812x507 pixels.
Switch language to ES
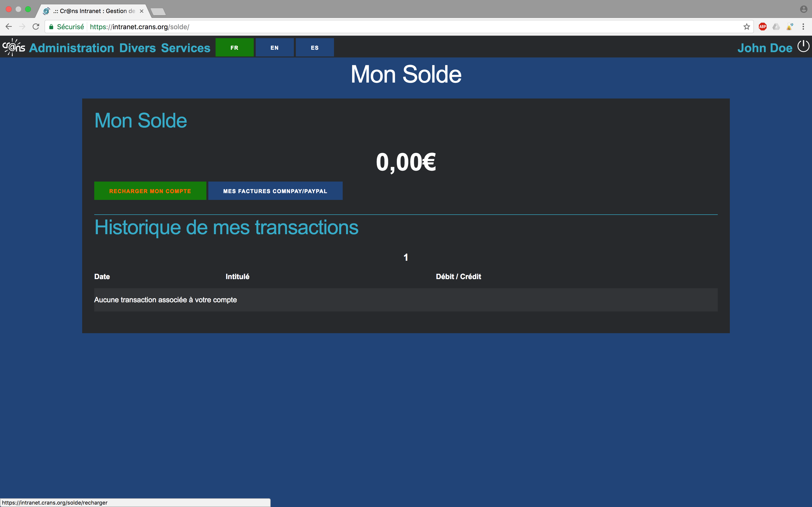[314, 48]
